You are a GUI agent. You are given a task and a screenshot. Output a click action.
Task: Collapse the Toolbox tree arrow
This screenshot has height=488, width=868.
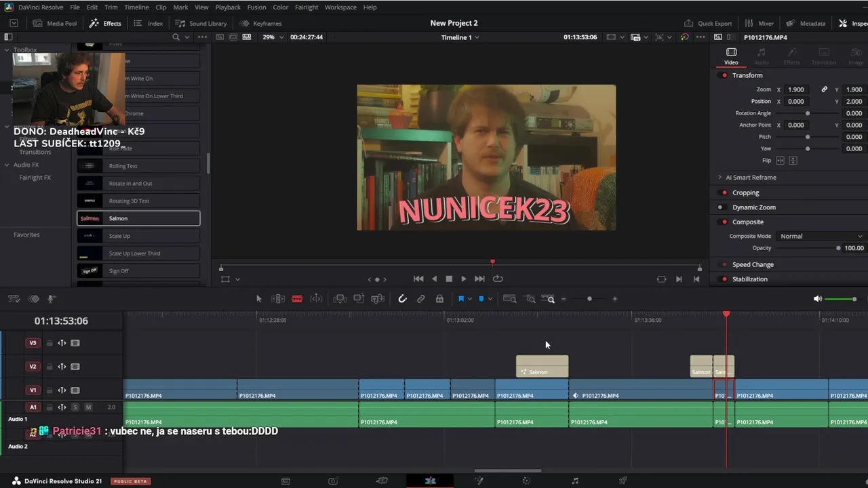tap(7, 50)
